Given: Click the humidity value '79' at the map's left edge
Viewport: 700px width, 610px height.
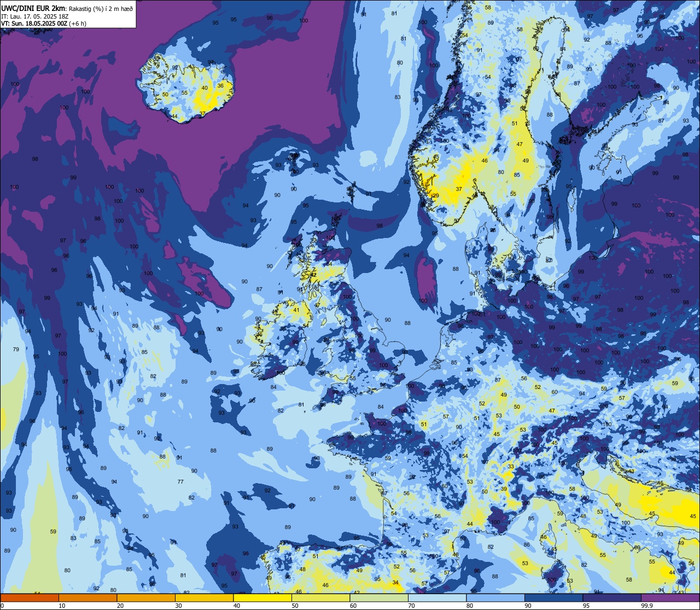Looking at the screenshot, I should 16,349.
